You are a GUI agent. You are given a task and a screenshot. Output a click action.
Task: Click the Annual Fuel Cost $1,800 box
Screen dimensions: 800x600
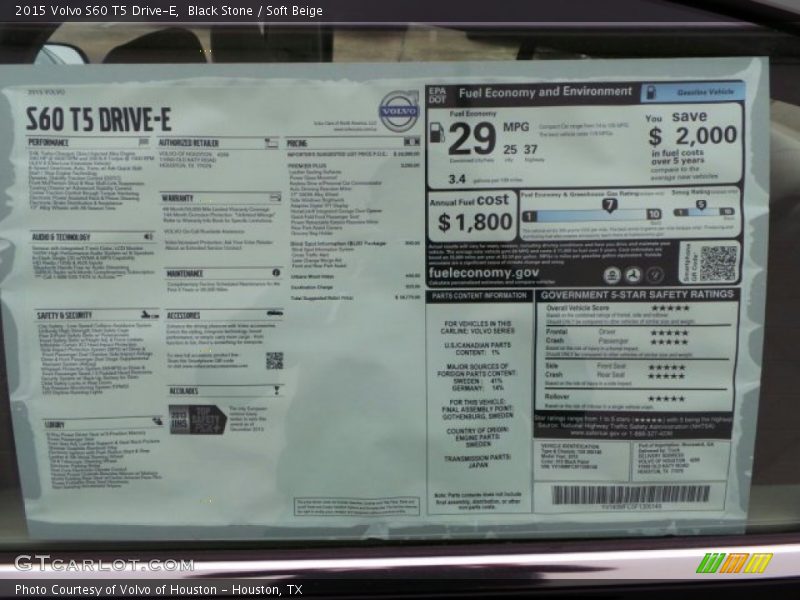click(x=471, y=214)
